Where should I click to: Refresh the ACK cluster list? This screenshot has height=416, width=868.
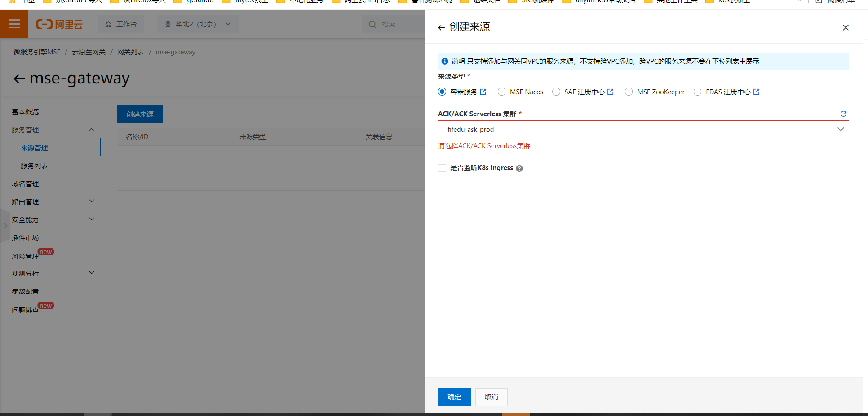[843, 114]
